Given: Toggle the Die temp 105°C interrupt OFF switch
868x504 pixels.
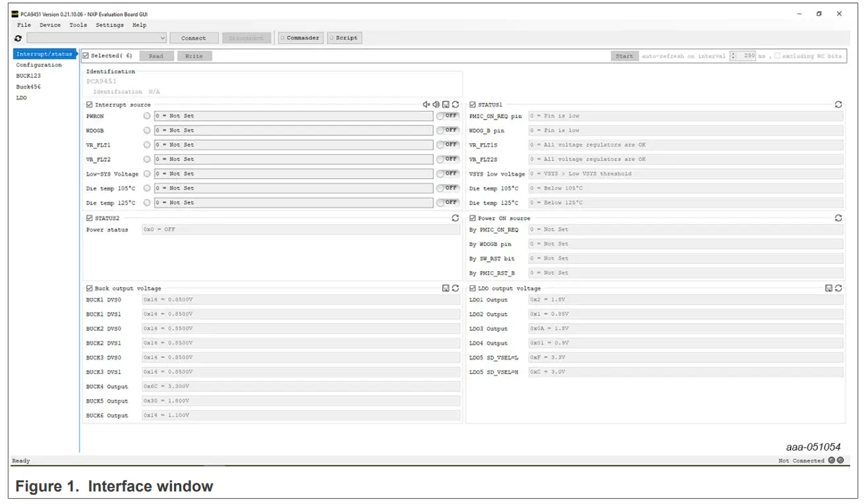Looking at the screenshot, I should point(448,189).
